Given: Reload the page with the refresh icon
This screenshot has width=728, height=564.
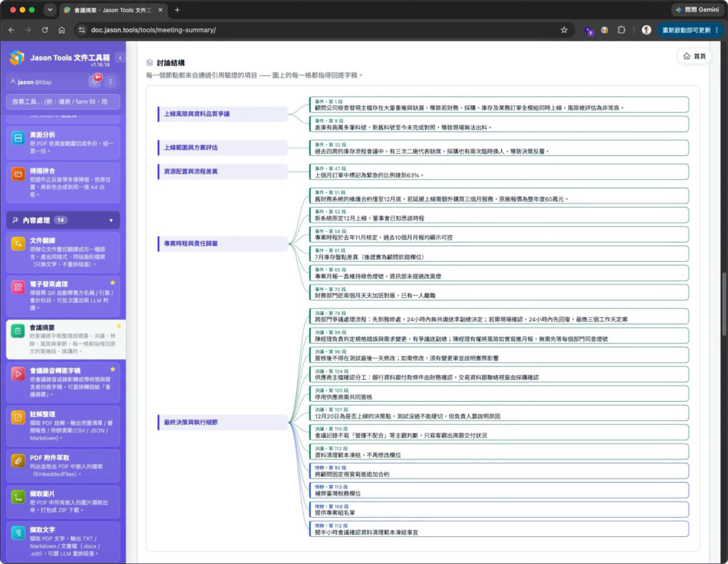Looking at the screenshot, I should coord(45,30).
